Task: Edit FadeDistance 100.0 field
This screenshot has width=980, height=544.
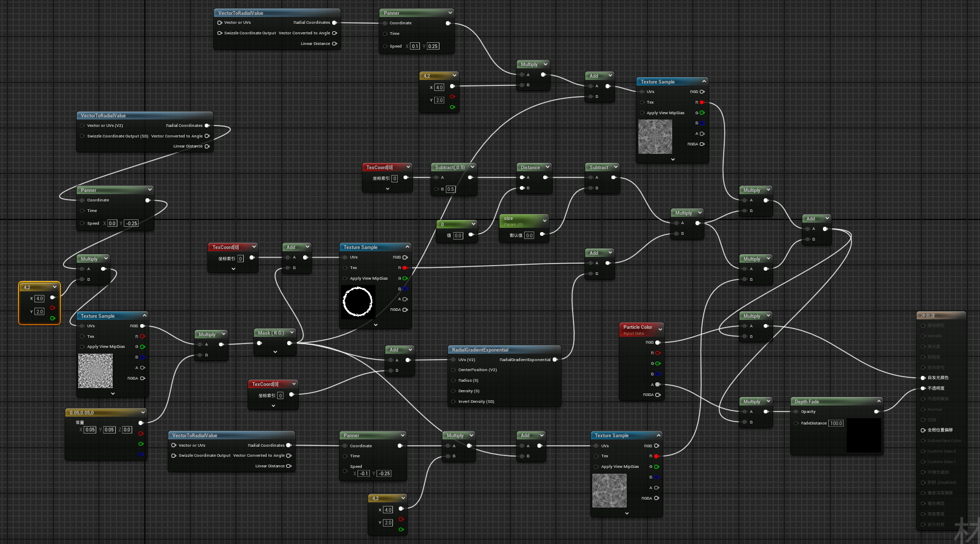Action: (x=836, y=423)
